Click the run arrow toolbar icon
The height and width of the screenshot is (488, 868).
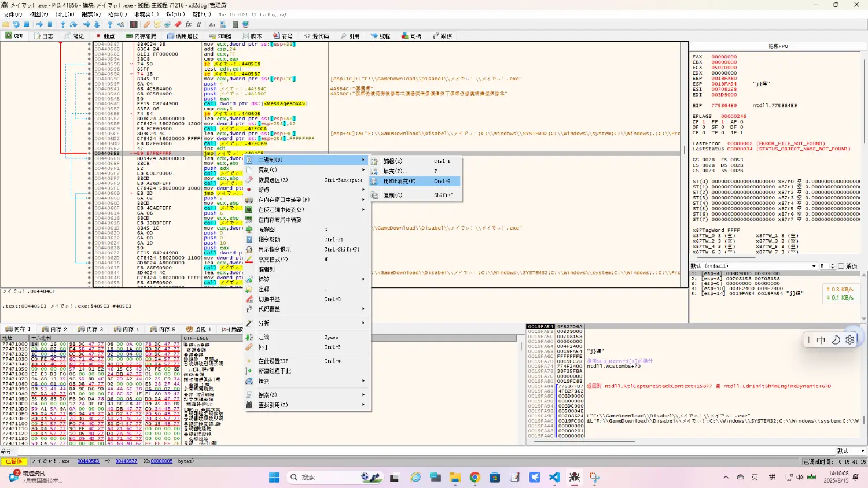coord(39,25)
